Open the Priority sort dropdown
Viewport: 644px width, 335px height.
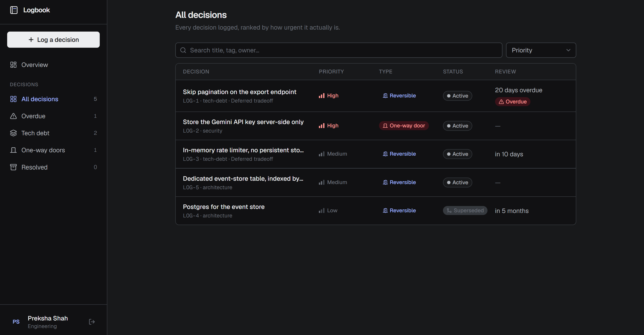point(541,50)
